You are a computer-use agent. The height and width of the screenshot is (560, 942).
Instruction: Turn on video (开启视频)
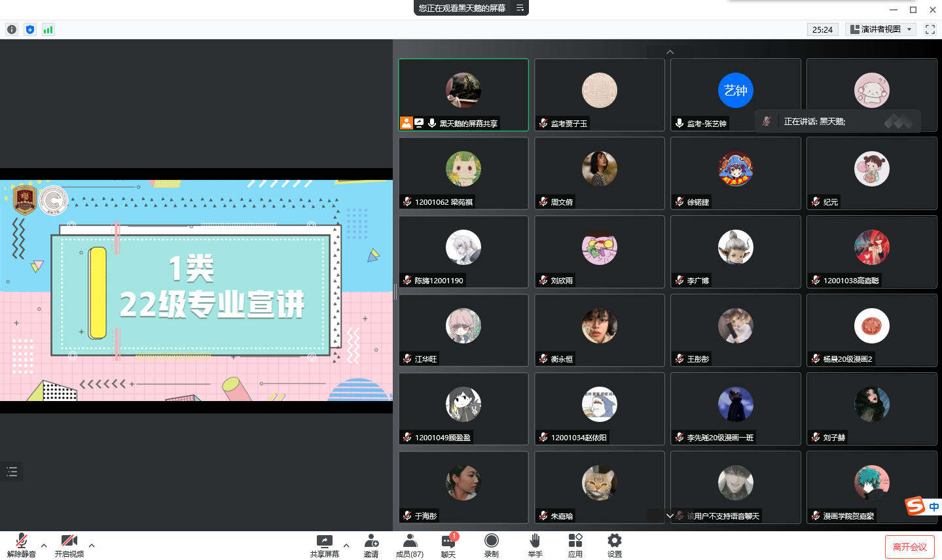(x=69, y=545)
